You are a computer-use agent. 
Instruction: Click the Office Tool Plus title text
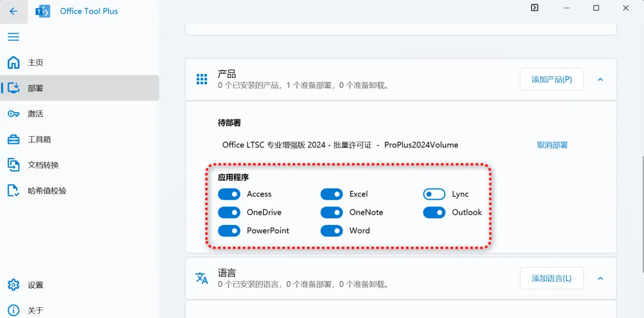point(89,11)
